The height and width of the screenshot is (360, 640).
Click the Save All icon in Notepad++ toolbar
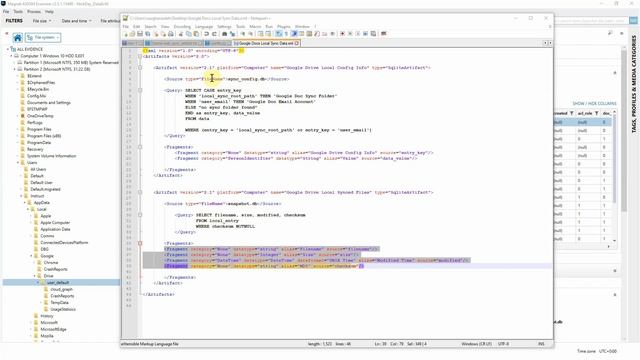pos(148,34)
